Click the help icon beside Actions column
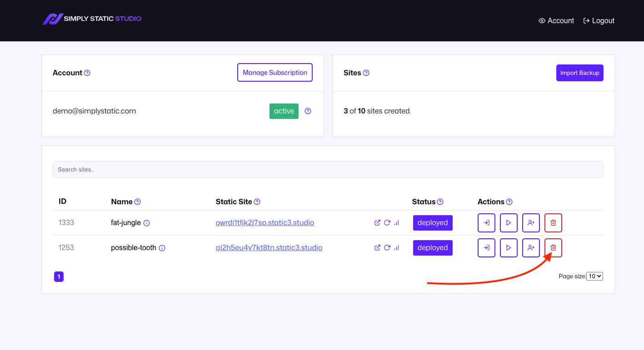 pyautogui.click(x=509, y=202)
